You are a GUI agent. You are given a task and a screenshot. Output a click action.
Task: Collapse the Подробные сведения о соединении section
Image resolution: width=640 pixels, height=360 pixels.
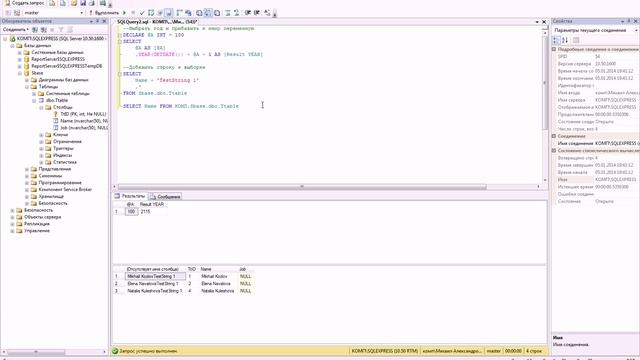click(x=554, y=49)
